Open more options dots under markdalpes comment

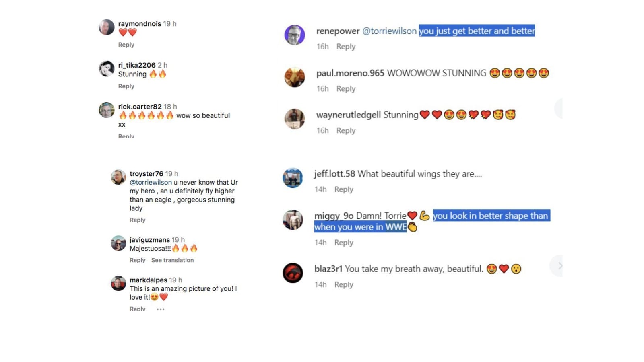(x=161, y=309)
